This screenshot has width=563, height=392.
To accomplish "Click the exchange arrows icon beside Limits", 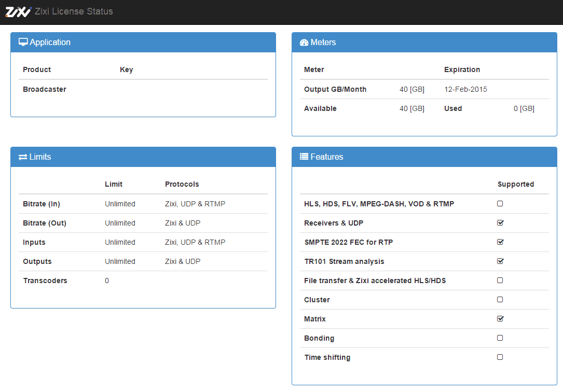I will pyautogui.click(x=23, y=157).
